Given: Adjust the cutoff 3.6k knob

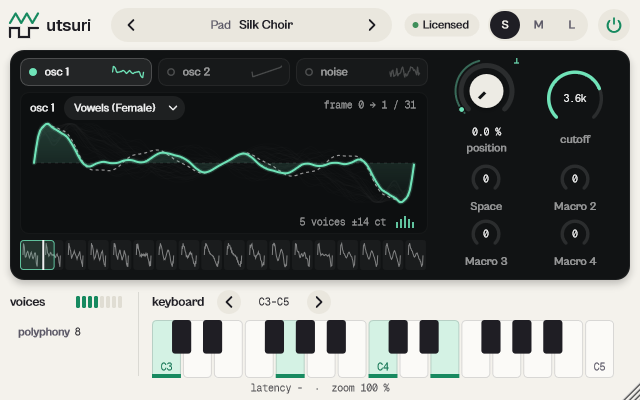Looking at the screenshot, I should point(575,98).
